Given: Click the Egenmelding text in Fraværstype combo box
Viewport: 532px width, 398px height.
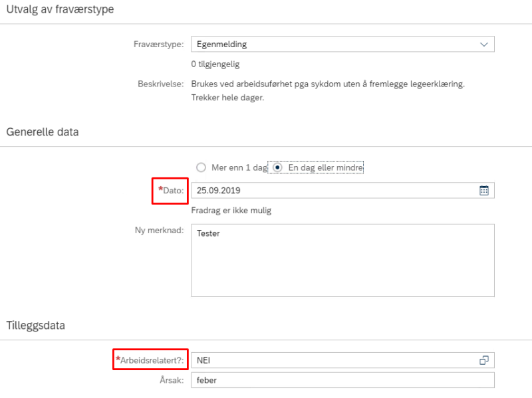Looking at the screenshot, I should coord(221,45).
